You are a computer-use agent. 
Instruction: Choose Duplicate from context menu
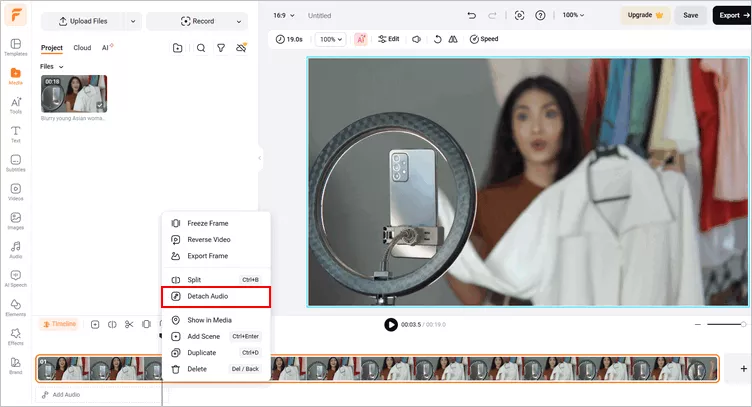tap(216, 353)
